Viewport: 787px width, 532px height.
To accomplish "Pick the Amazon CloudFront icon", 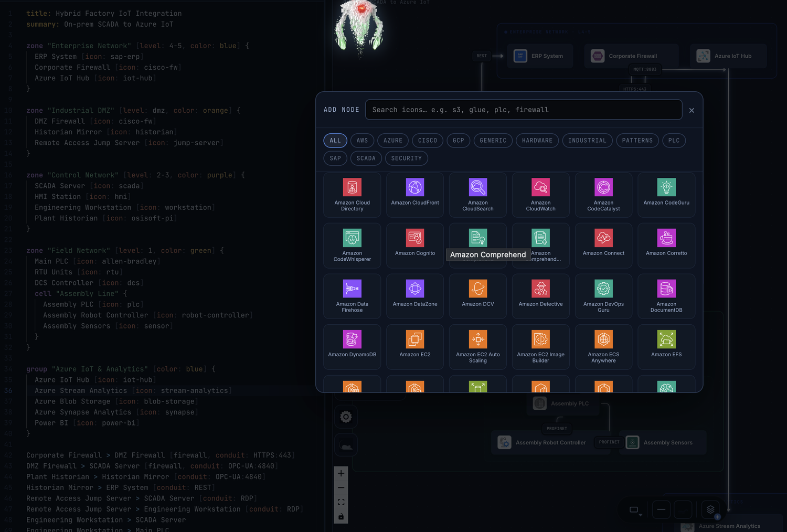I will 415,195.
